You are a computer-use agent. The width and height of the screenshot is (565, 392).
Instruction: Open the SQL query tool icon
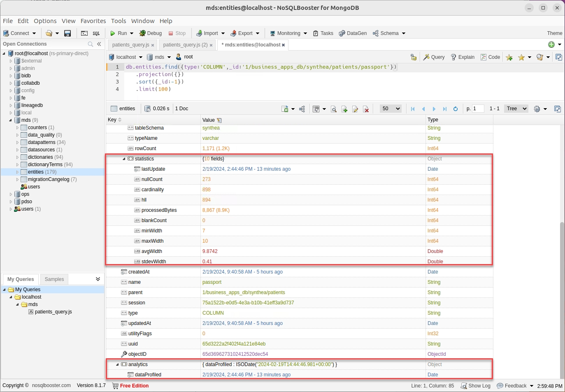pos(96,33)
